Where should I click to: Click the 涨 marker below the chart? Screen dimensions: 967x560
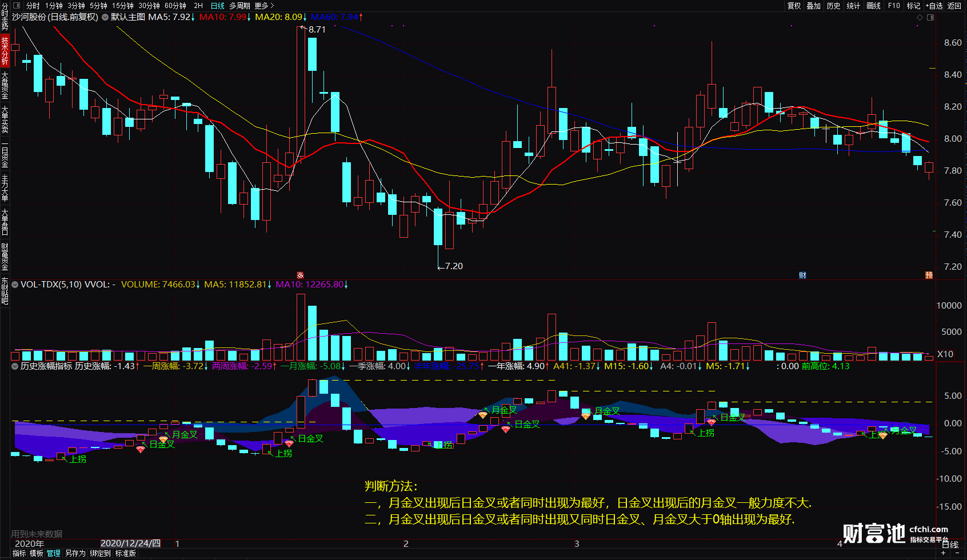[300, 275]
